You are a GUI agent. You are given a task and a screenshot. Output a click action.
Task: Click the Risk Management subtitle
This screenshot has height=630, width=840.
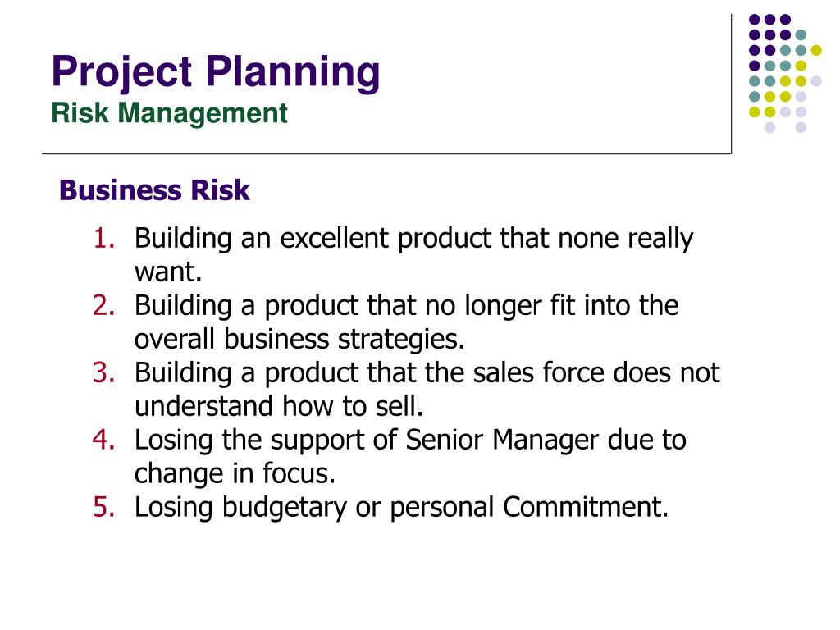(x=169, y=113)
